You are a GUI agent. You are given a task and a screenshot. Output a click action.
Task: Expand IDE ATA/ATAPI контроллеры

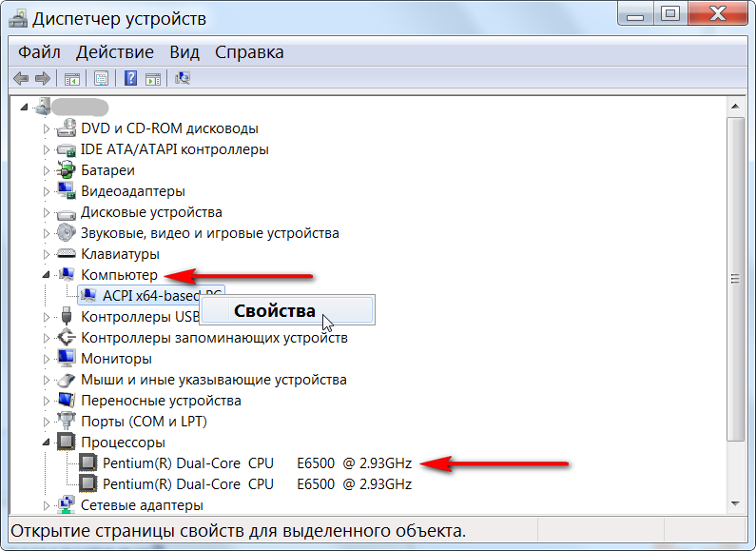(x=47, y=149)
